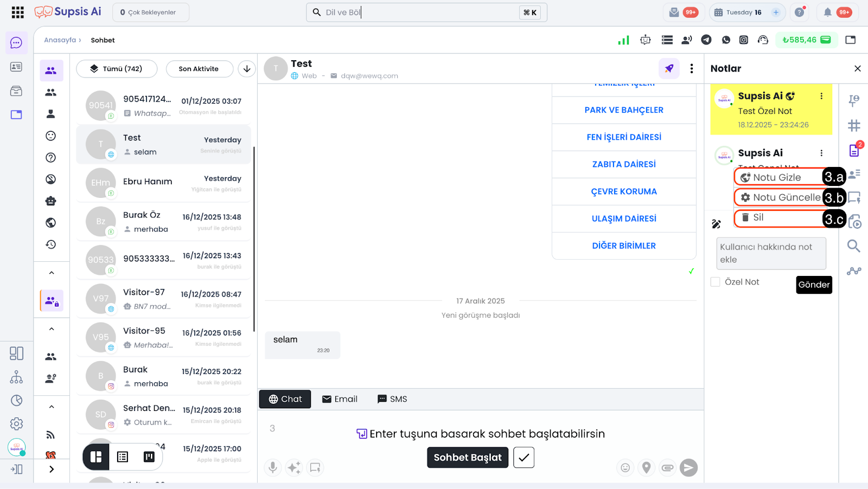Select Notu Gizle to hide note

[777, 177]
